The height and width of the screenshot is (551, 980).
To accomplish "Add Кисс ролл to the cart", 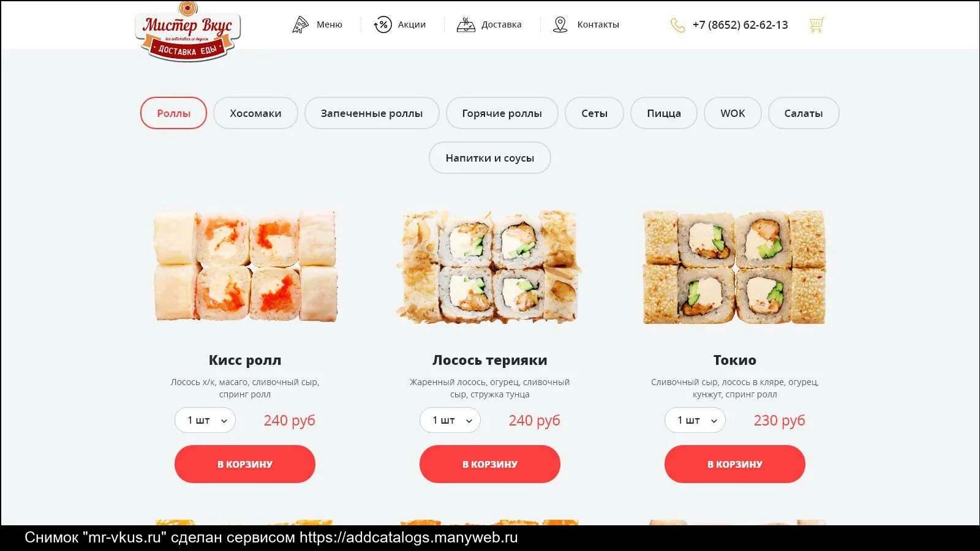I will (245, 464).
